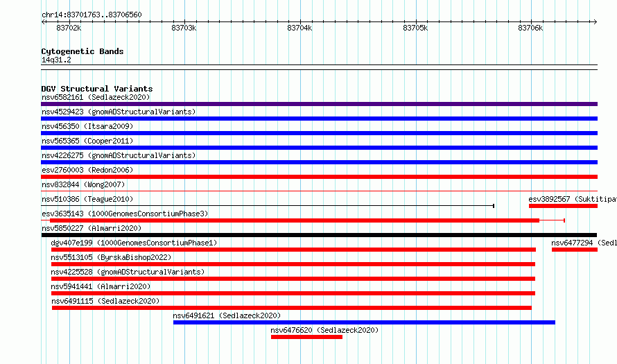Click the red bar under esv3892567
617x364 pixels.
click(x=563, y=206)
